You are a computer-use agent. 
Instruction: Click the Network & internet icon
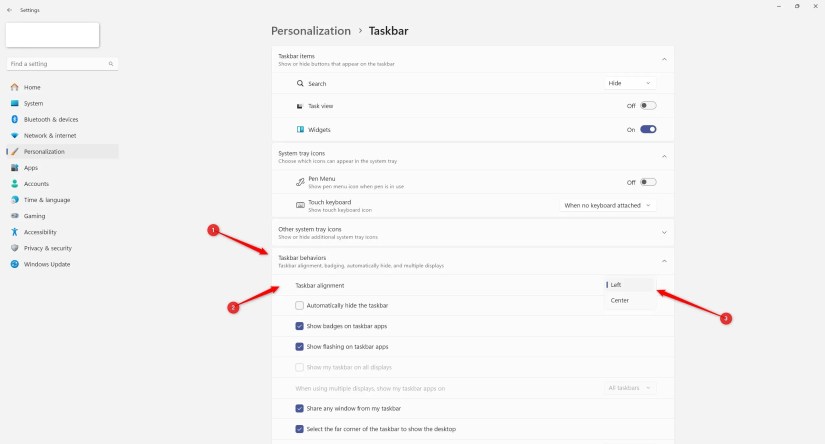(x=15, y=136)
